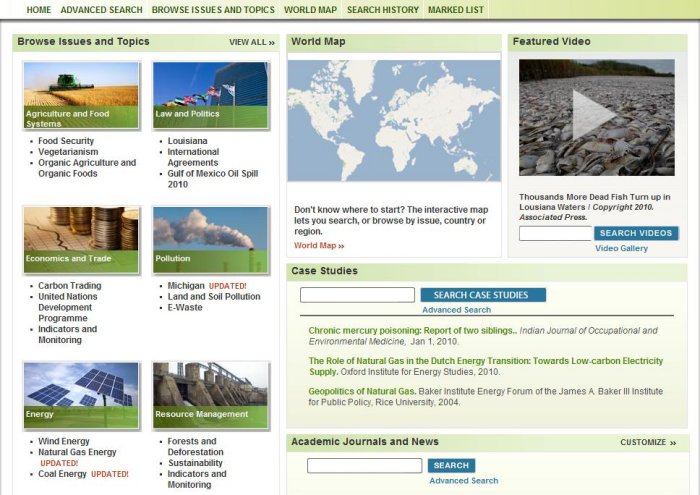Image resolution: width=700 pixels, height=495 pixels.
Task: Open Organic Agriculture and Organic Foods
Action: coord(87,168)
